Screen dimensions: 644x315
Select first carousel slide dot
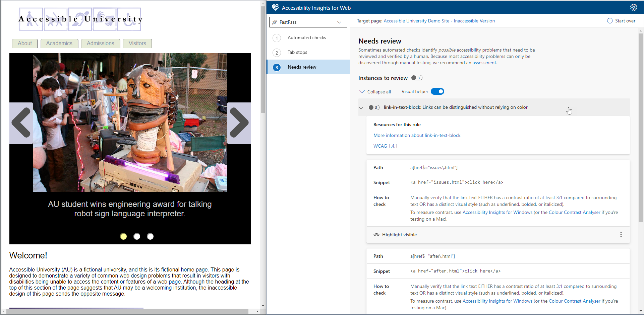(123, 236)
